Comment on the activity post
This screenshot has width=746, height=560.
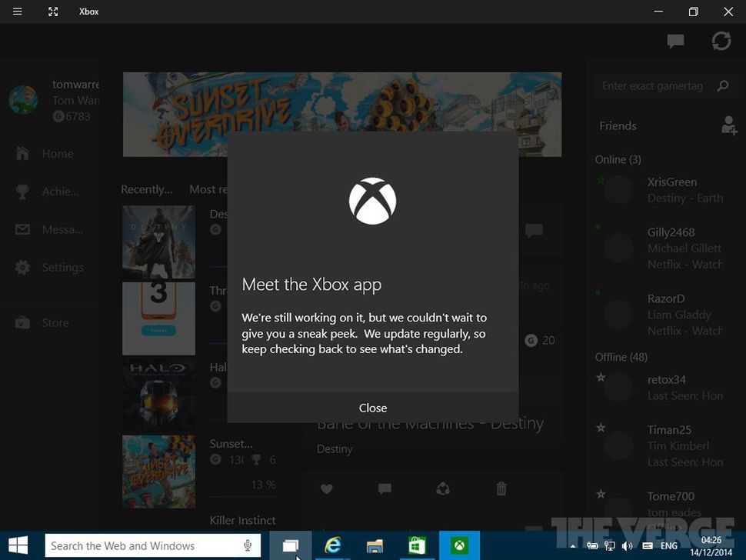[385, 489]
